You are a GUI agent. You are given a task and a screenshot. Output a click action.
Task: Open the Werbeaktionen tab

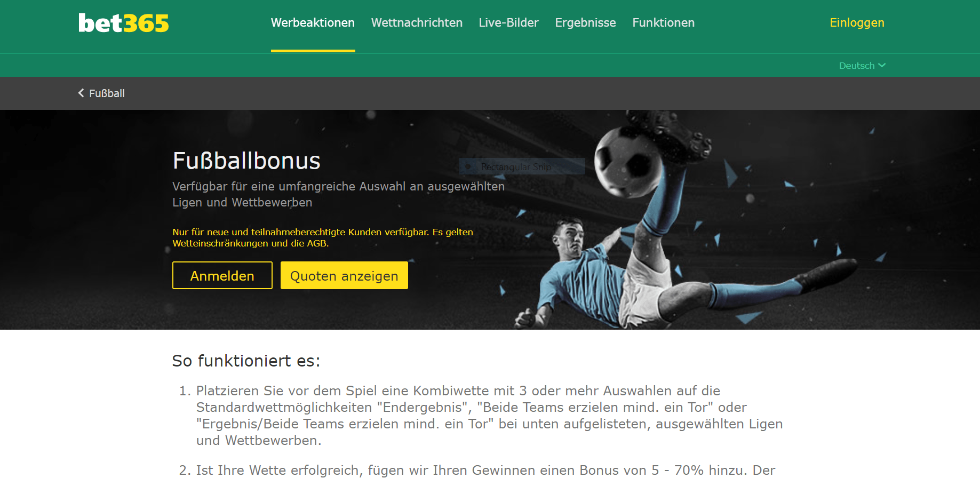(313, 22)
